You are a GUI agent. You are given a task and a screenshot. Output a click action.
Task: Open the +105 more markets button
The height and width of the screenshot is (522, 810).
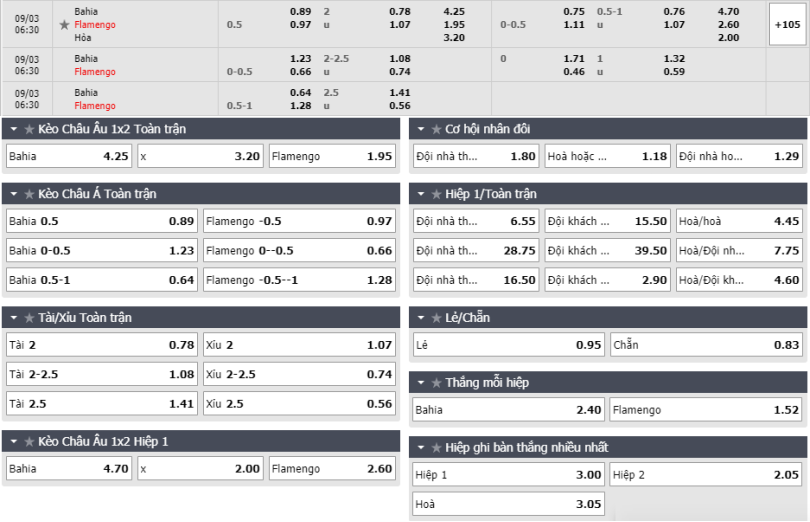(787, 25)
